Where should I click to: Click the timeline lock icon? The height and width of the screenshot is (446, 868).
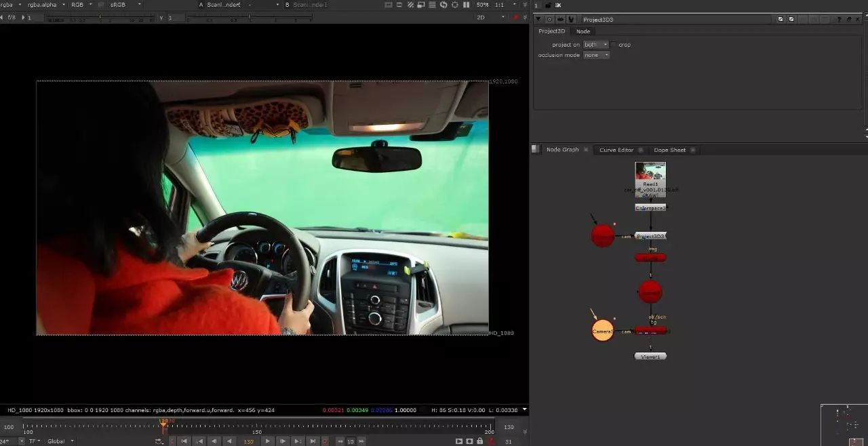point(480,441)
